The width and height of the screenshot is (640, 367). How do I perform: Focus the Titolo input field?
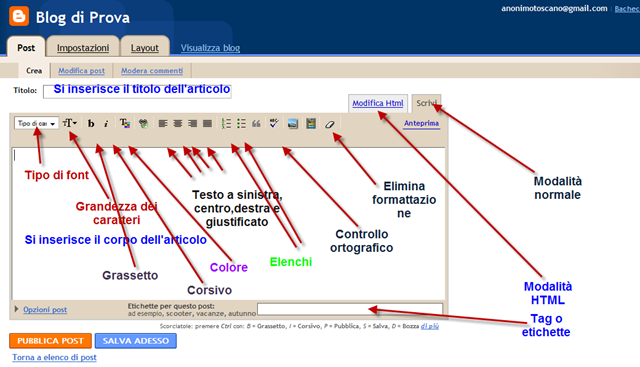click(137, 91)
